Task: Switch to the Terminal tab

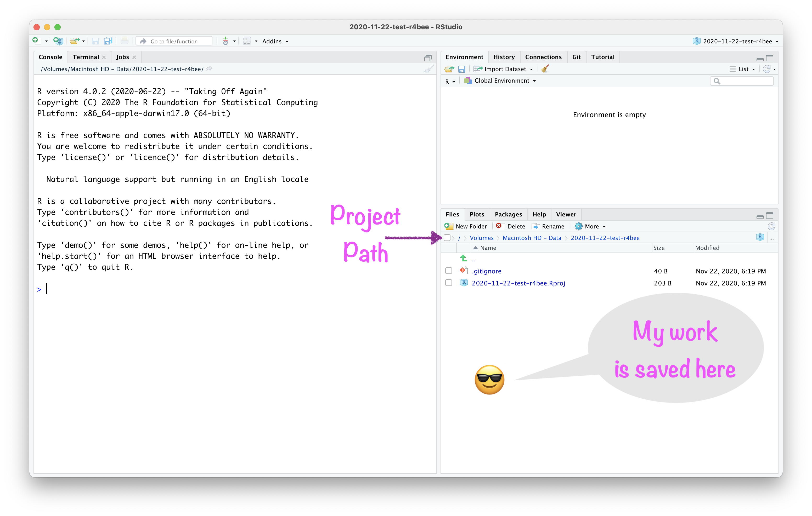Action: click(x=86, y=57)
